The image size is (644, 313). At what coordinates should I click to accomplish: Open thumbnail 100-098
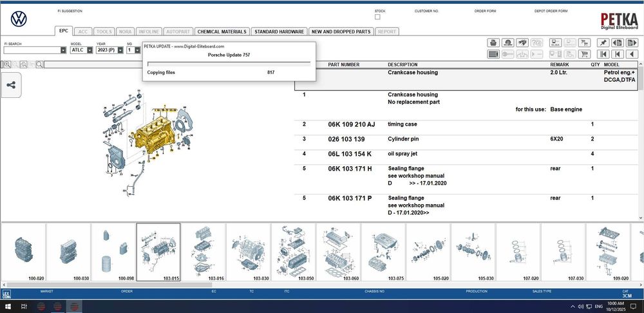coord(113,252)
